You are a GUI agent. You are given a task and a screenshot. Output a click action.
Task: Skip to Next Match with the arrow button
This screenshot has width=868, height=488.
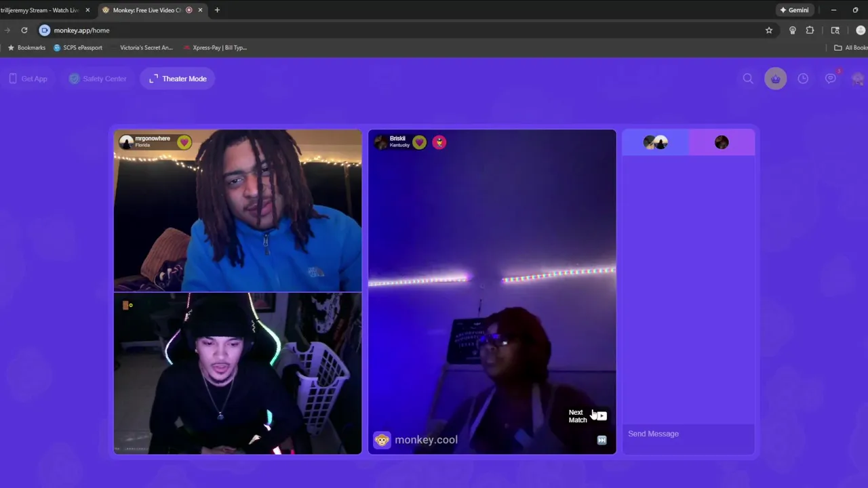coord(601,416)
